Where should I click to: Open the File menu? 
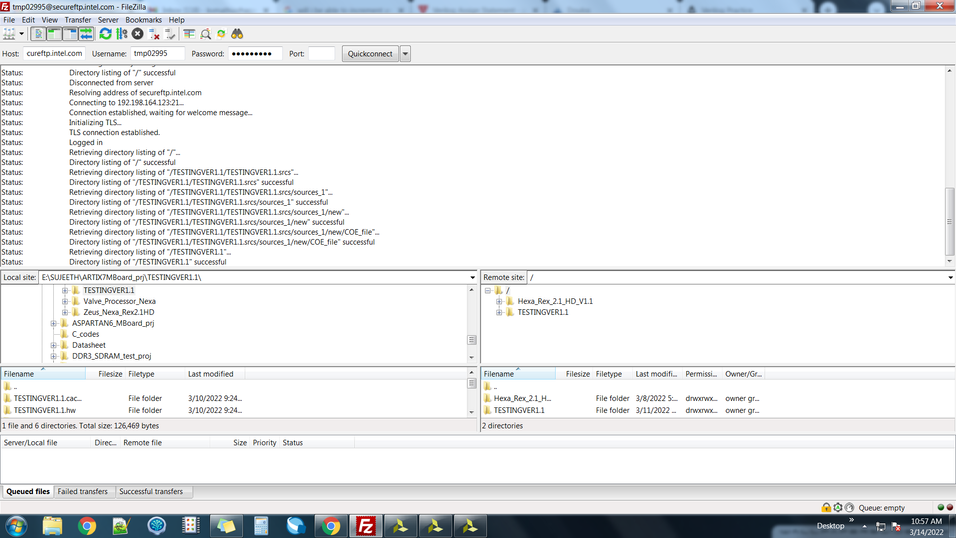pos(9,20)
